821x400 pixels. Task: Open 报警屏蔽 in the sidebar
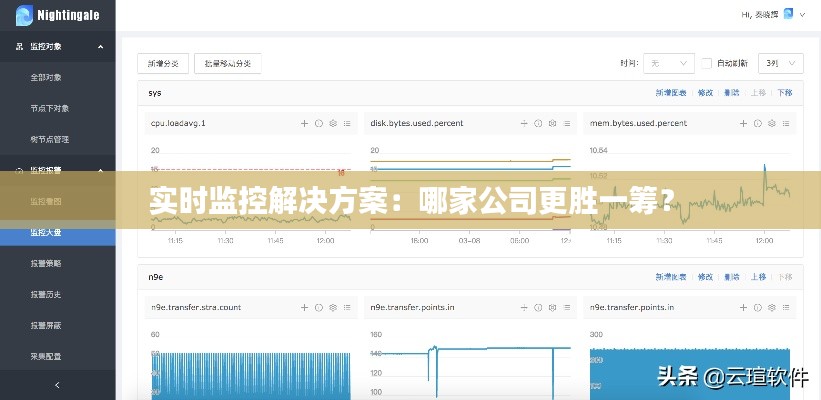(46, 325)
